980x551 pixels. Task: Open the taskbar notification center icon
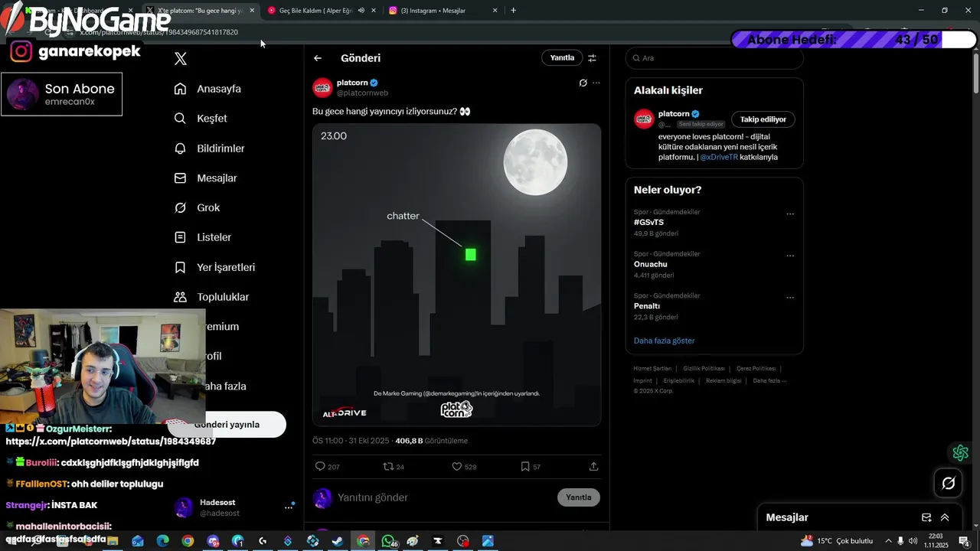[x=964, y=541]
